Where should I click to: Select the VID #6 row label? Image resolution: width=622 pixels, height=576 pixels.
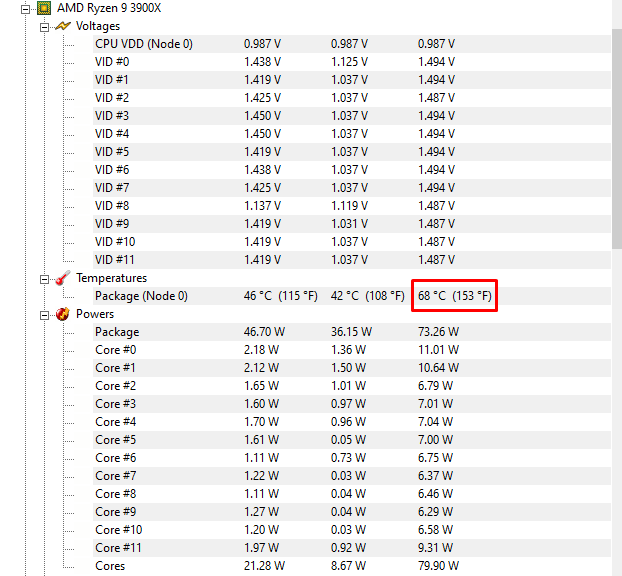coord(112,170)
